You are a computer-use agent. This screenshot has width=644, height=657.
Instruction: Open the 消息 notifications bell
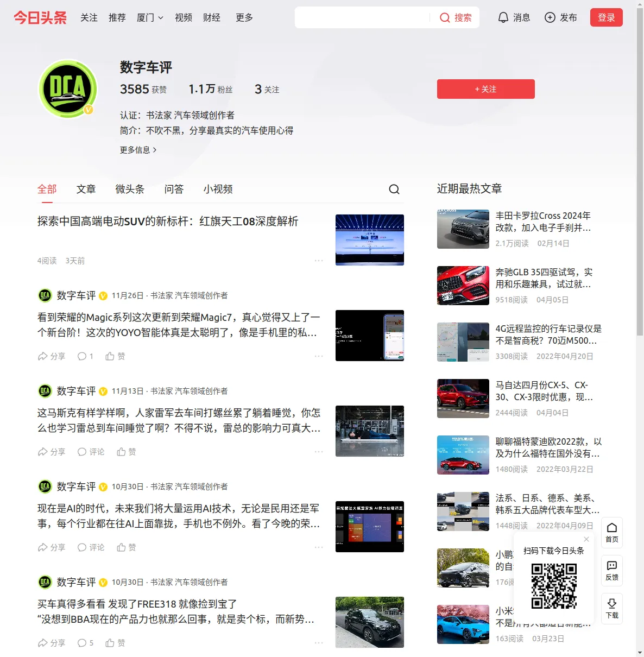pos(514,17)
